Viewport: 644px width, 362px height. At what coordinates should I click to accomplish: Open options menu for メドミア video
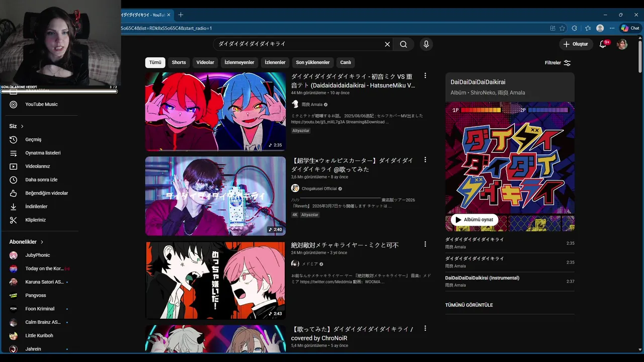(x=425, y=244)
